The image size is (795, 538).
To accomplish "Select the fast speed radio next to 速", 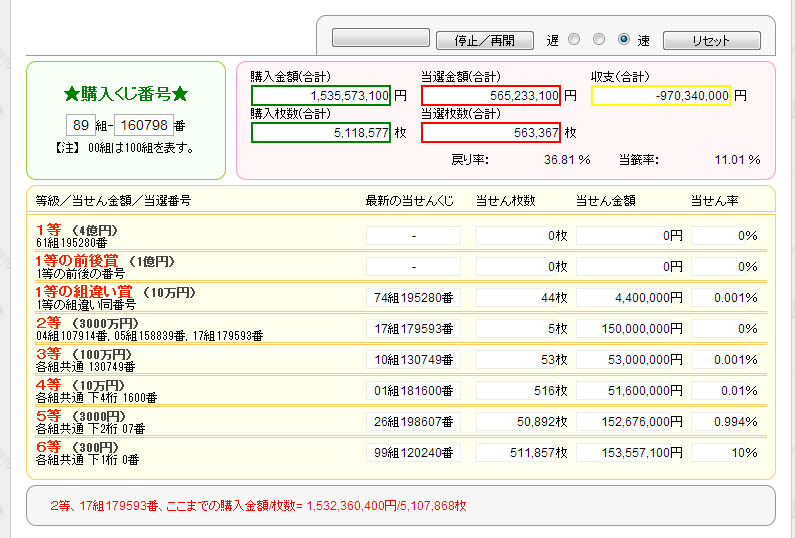I will coord(624,39).
